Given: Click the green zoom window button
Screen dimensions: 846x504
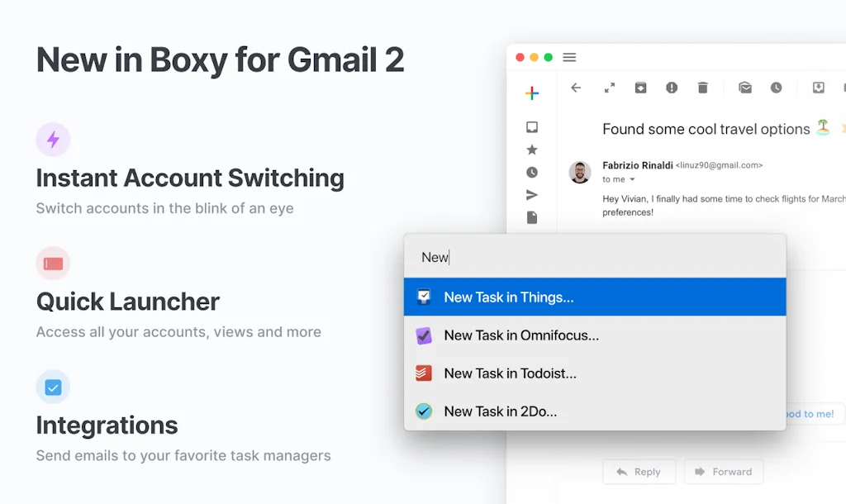Looking at the screenshot, I should [549, 57].
